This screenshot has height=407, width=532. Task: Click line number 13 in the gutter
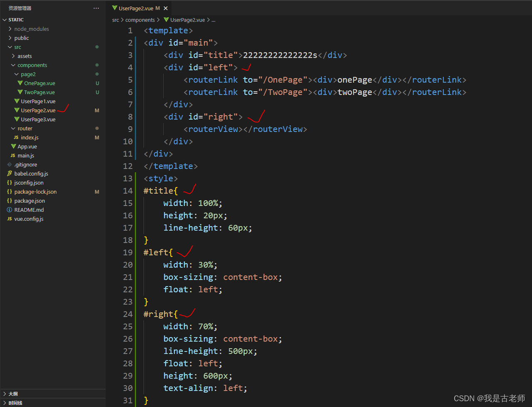click(x=128, y=178)
